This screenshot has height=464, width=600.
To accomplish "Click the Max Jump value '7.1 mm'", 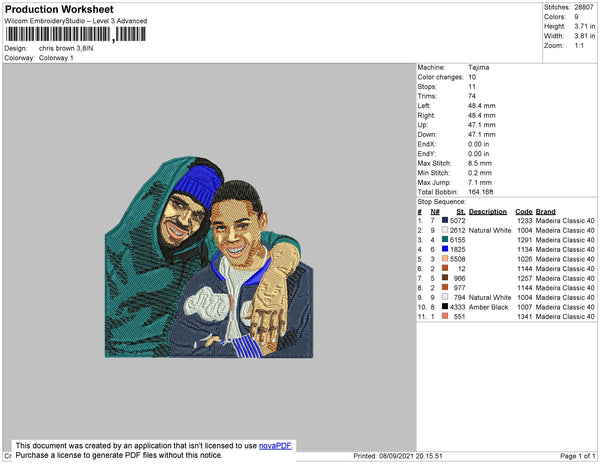I will tap(480, 182).
